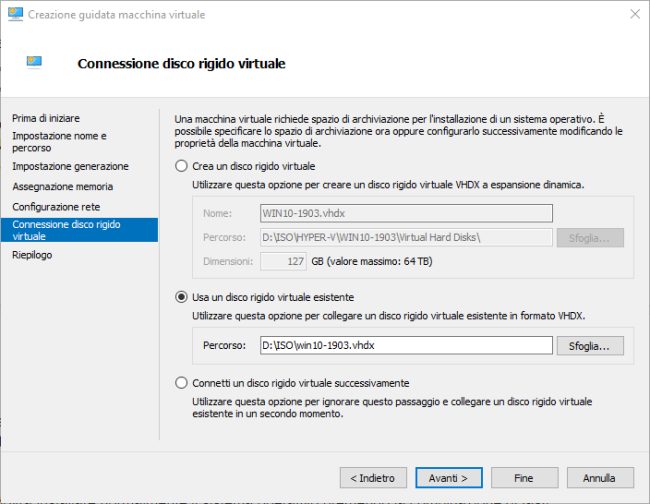Open the 'Impostazione generazione' step
Image resolution: width=650 pixels, height=504 pixels.
tap(70, 166)
